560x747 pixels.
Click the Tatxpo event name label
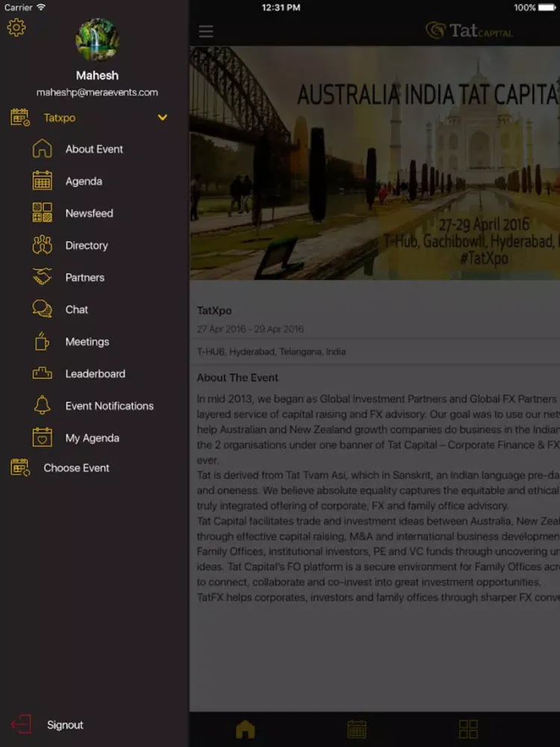(60, 118)
